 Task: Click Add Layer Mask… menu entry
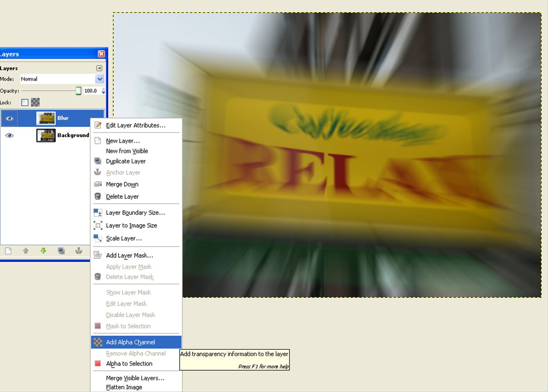click(129, 256)
